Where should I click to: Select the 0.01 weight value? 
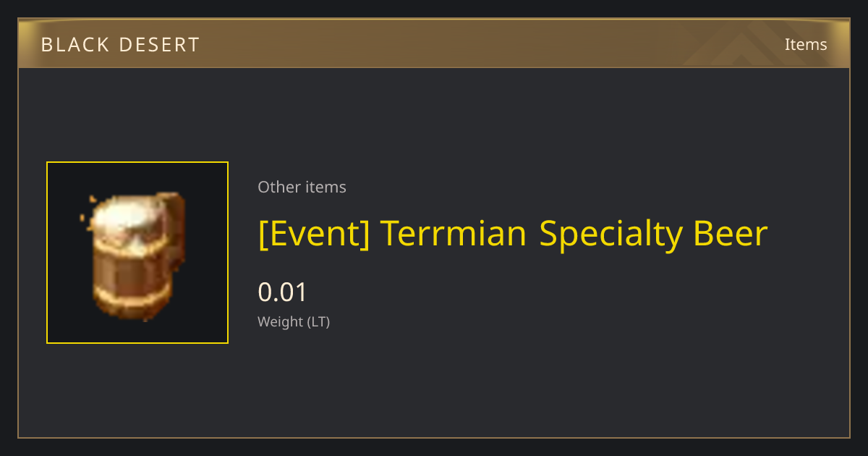[x=283, y=292]
